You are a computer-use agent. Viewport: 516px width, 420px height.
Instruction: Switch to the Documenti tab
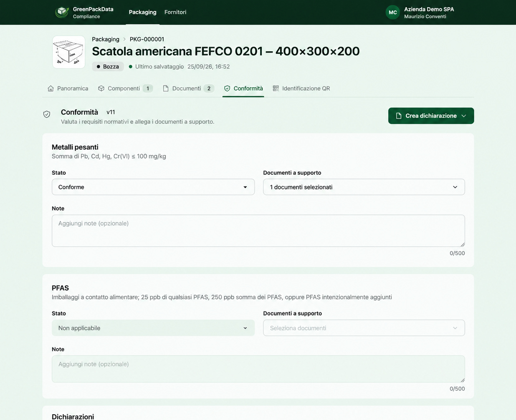(x=188, y=88)
